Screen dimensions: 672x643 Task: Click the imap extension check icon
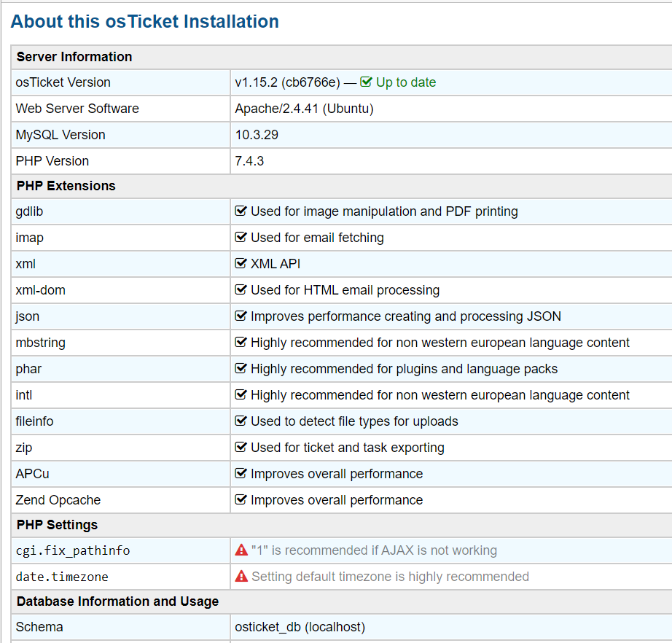(x=241, y=237)
